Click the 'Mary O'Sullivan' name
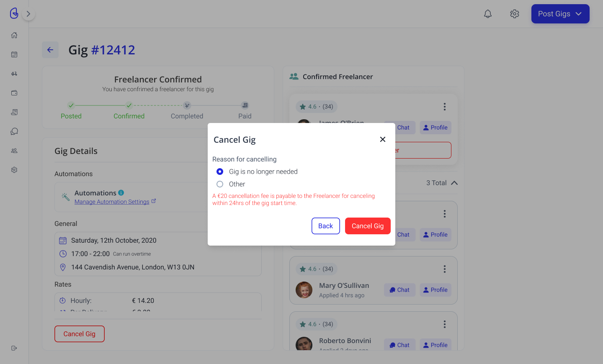The height and width of the screenshot is (364, 603). click(344, 286)
